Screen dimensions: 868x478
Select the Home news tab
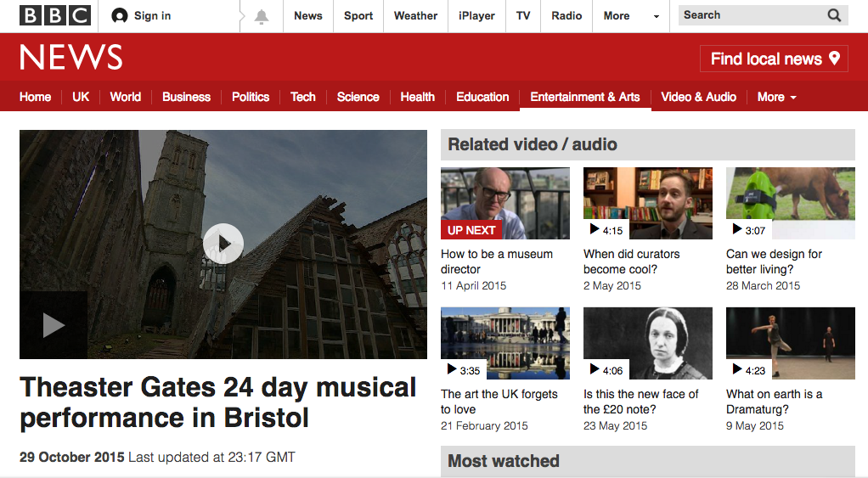[x=36, y=97]
